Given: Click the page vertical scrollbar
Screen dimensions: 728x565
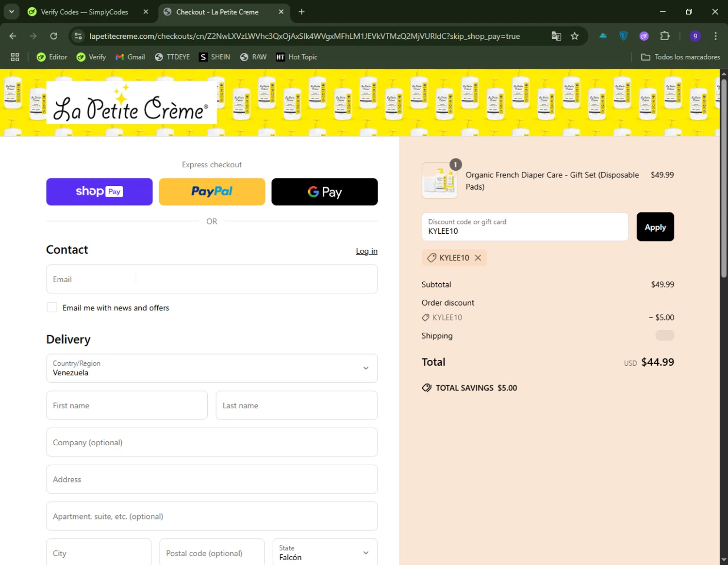Looking at the screenshot, I should (724, 179).
